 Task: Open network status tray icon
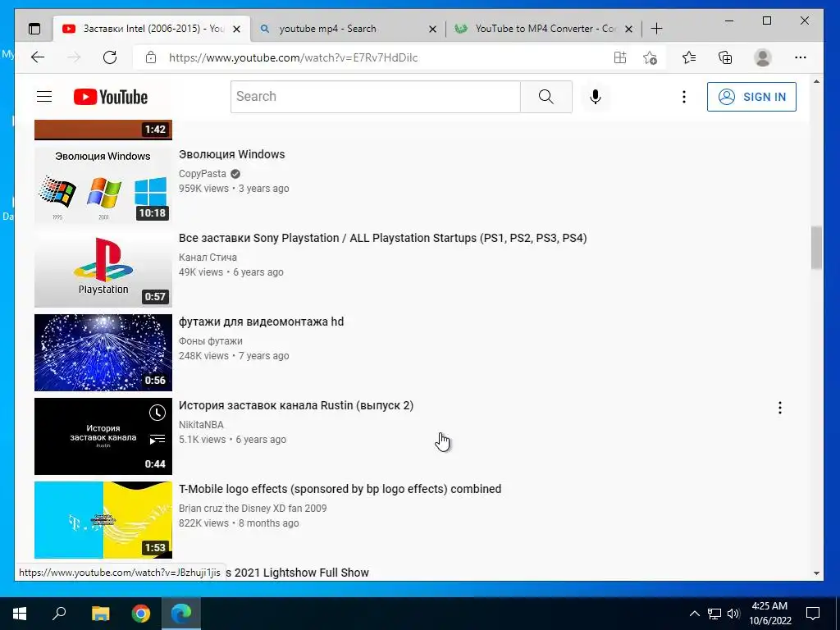pos(714,614)
